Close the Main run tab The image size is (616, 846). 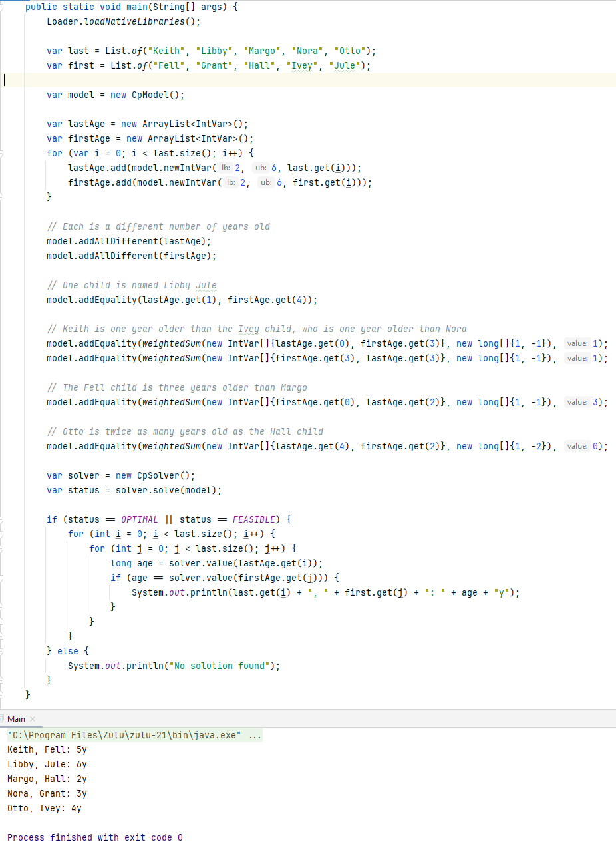pyautogui.click(x=32, y=719)
